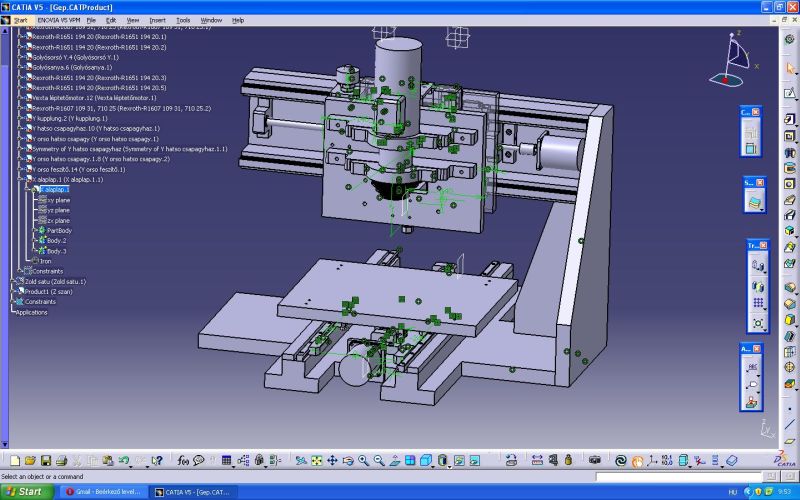Viewport: 800px width, 500px height.
Task: Open the Insert menu
Action: (158, 20)
